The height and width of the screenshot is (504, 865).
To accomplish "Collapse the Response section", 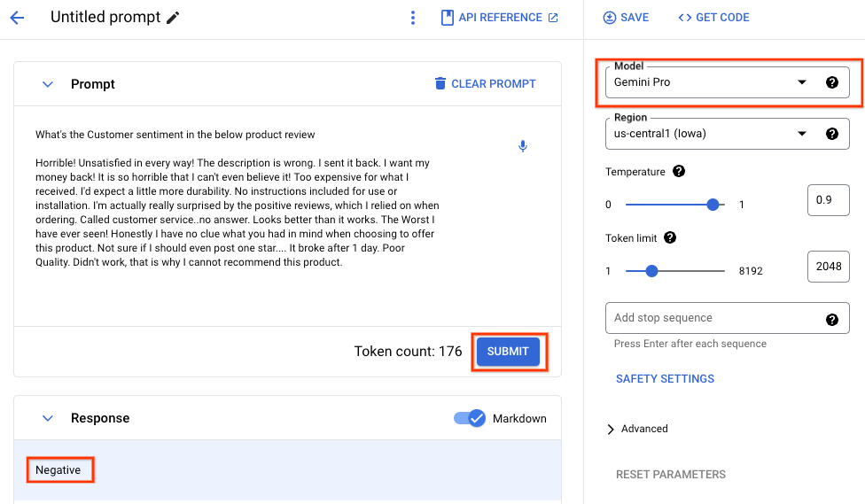I will point(48,418).
